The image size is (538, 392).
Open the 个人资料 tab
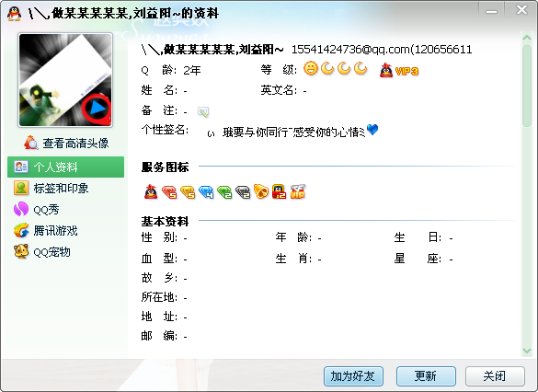pos(65,167)
